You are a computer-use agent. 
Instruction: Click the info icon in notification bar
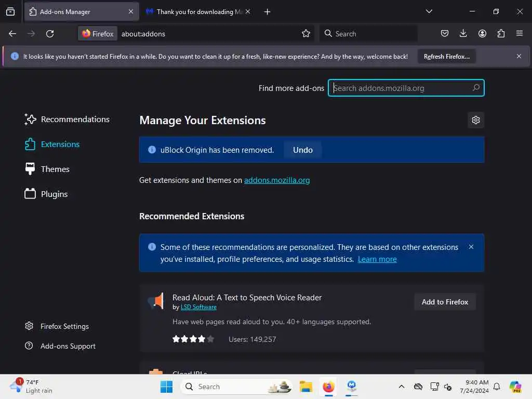[15, 56]
